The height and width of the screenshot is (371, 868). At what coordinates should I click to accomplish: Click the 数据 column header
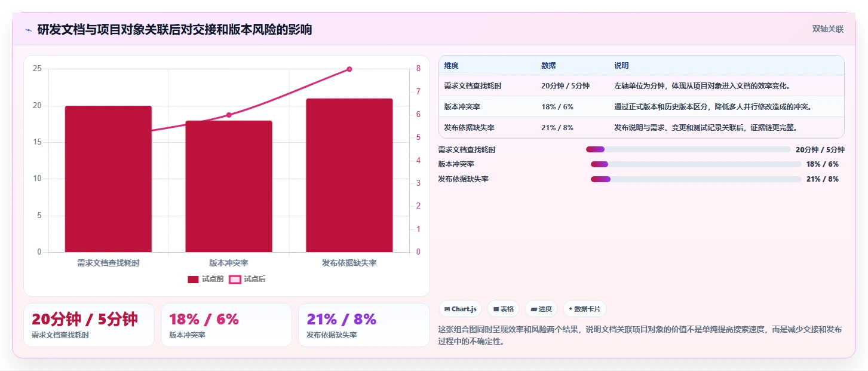click(x=548, y=66)
